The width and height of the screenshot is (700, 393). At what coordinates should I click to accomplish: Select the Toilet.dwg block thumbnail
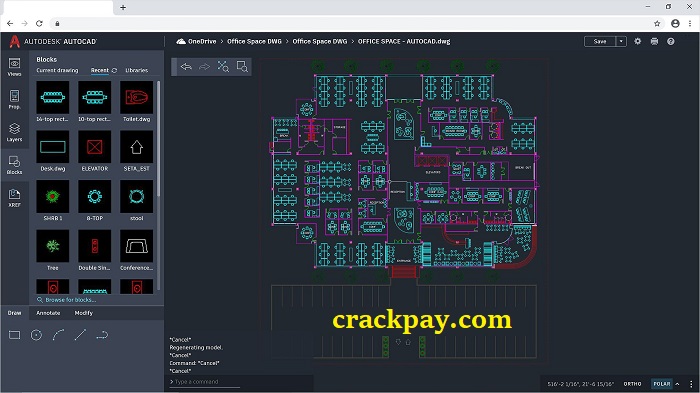[137, 97]
